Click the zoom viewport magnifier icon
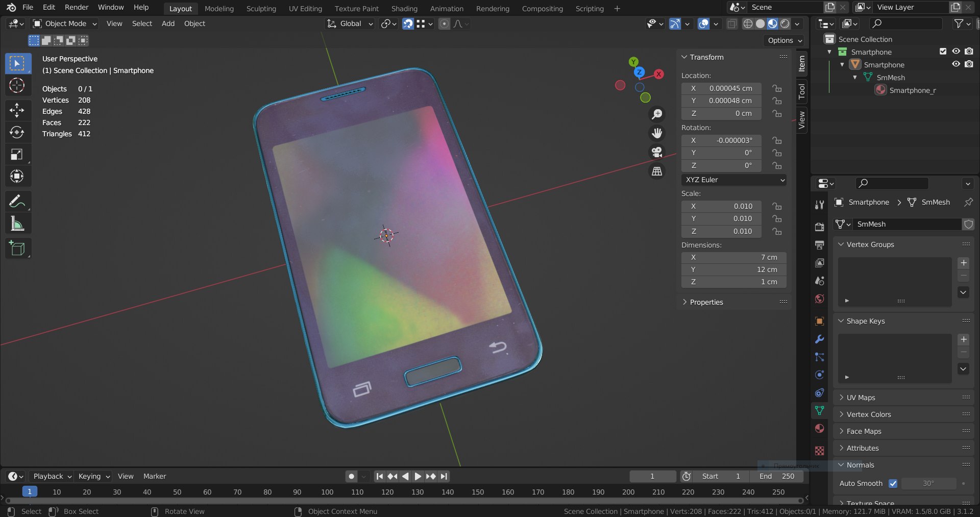Image resolution: width=980 pixels, height=517 pixels. click(x=657, y=114)
